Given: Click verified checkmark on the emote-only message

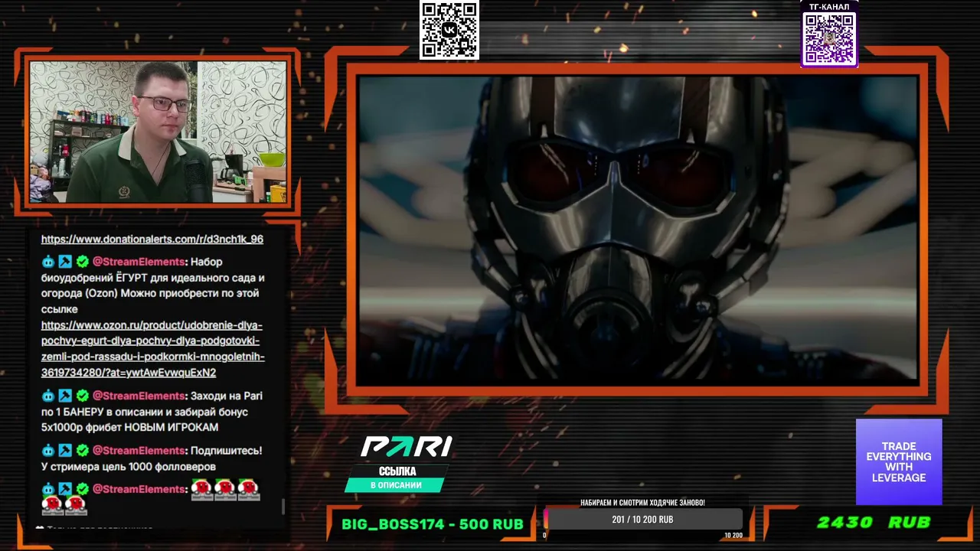Looking at the screenshot, I should pos(82,489).
